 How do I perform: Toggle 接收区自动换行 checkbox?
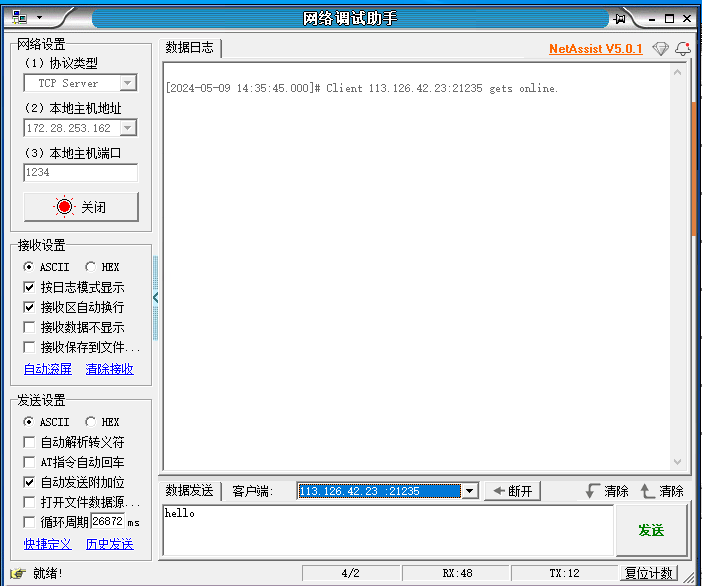pos(29,307)
